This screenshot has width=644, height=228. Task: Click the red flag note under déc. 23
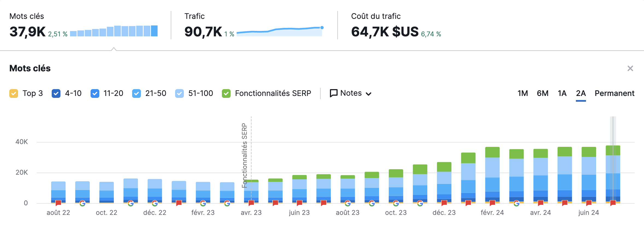(x=444, y=203)
